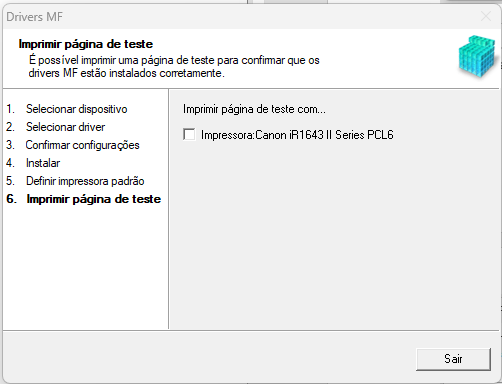Viewport: 502px width, 384px height.
Task: Select step 1 Selecionar dispositivo
Action: pyautogui.click(x=77, y=109)
